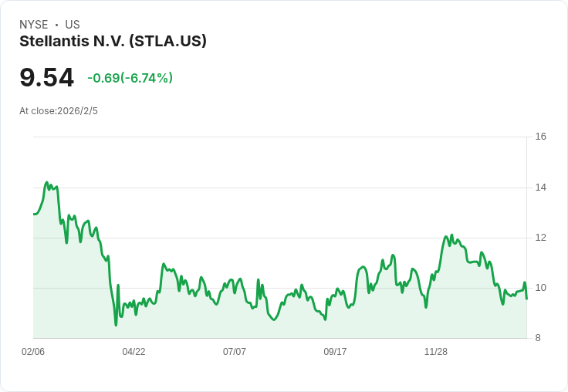Select the 11/28 date on x-axis
Screen dimensions: 568x392
coord(436,352)
